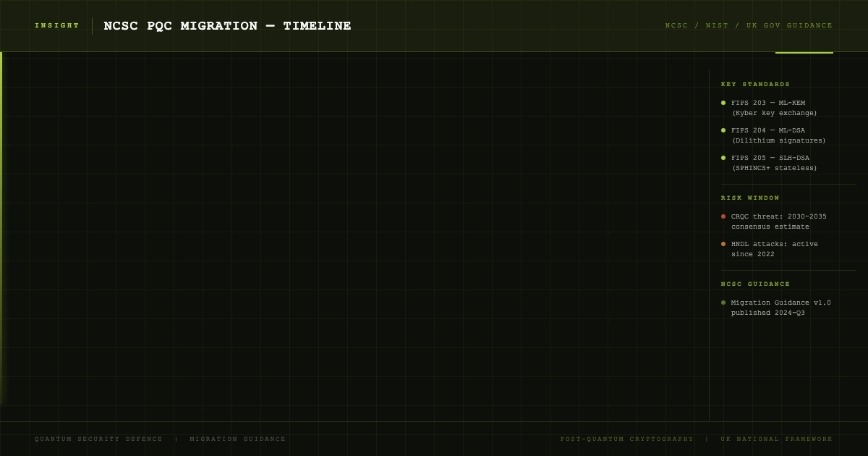This screenshot has width=868, height=456.
Task: Click the green bullet next to FIPS 204
Action: 723,130
